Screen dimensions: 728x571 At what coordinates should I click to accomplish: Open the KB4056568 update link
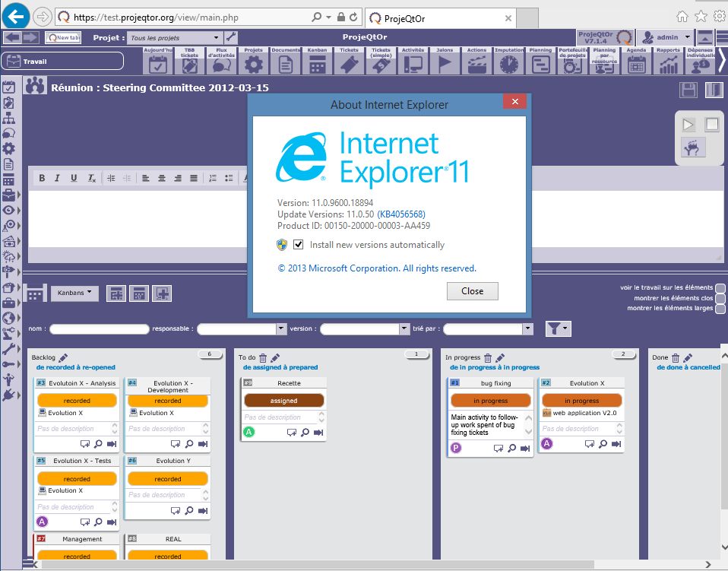[x=401, y=214]
